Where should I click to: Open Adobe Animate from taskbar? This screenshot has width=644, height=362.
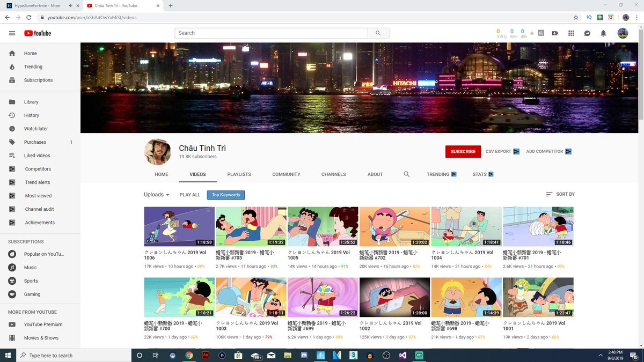pyautogui.click(x=205, y=355)
